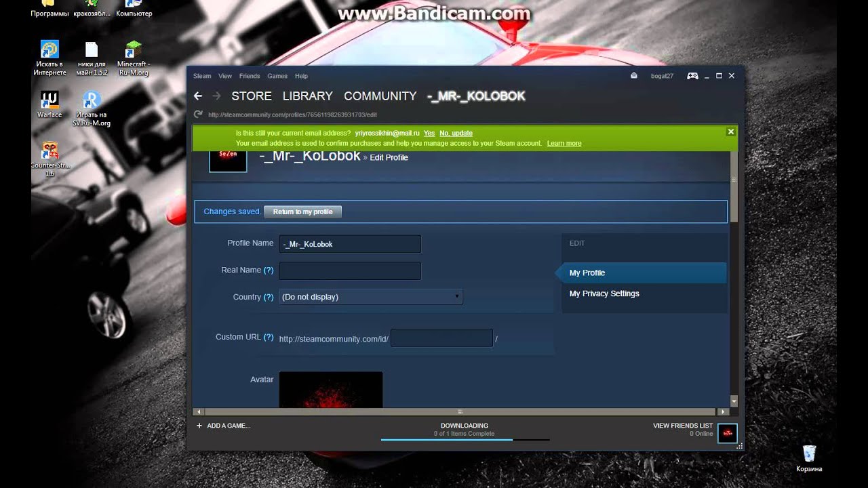Image resolution: width=868 pixels, height=488 pixels.
Task: Go to the COMMUNITY tab
Action: tap(380, 96)
